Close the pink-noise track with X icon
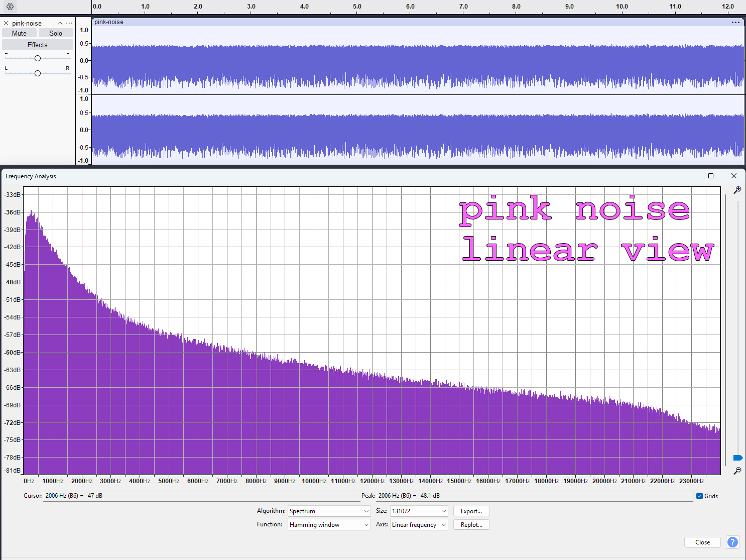Screen dimensions: 746x560 [x=6, y=23]
